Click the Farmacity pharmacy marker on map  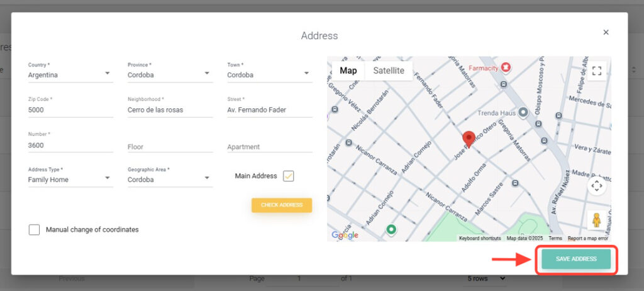(505, 67)
